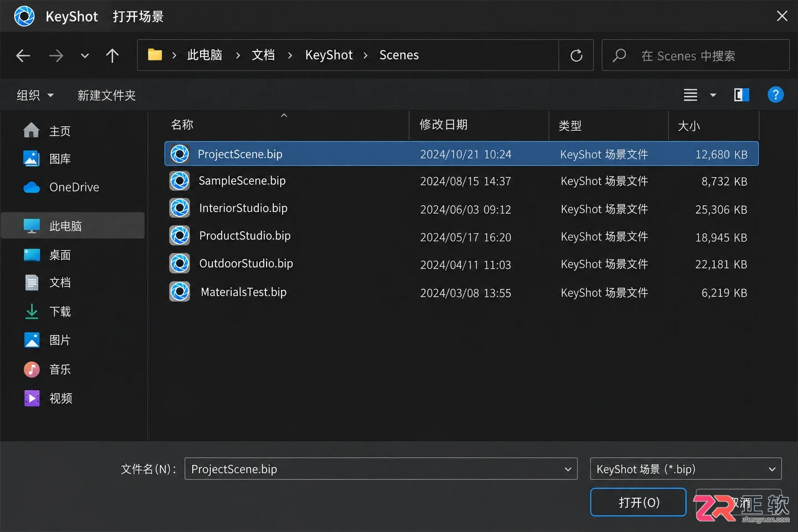Sort files by 类型 column
Image resolution: width=798 pixels, height=532 pixels.
pos(570,126)
